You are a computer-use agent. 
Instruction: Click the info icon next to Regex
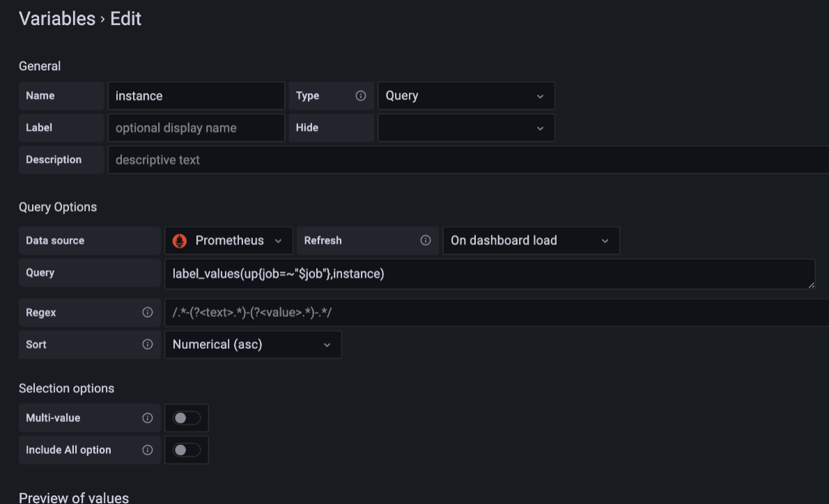[147, 312]
